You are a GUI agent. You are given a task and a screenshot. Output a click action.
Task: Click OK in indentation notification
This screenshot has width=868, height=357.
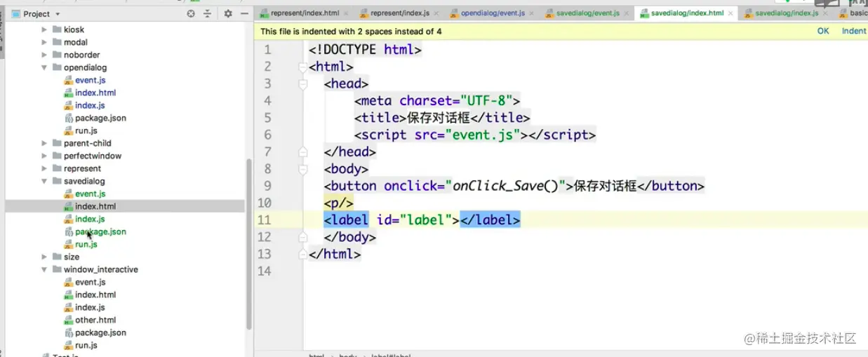[823, 31]
